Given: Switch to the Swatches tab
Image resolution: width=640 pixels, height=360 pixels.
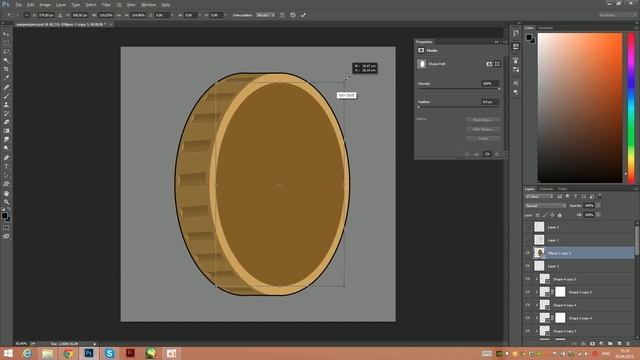Looking at the screenshot, I should [545, 28].
